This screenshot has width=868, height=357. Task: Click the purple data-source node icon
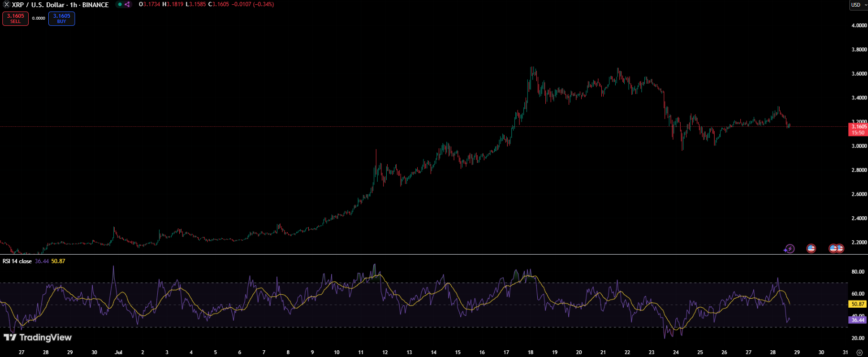127,4
